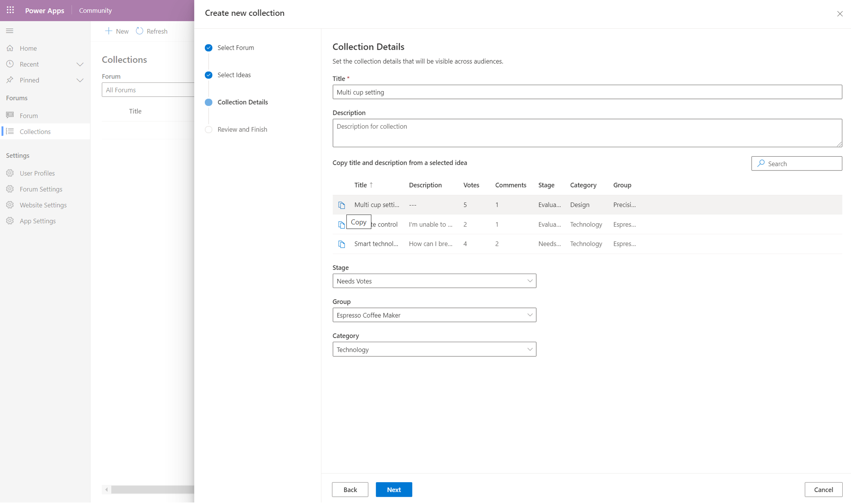
Task: Toggle the Review and Finish radio button
Action: [209, 129]
